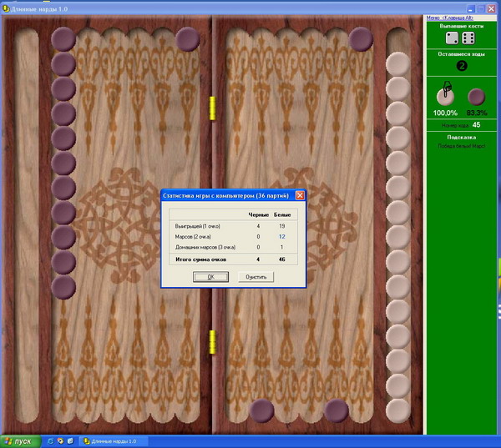Click bottom dark checker on right board half
The height and width of the screenshot is (448, 501).
(336, 410)
